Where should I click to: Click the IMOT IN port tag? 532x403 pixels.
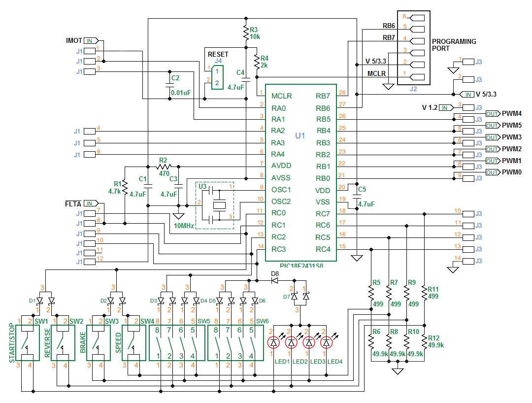91,40
